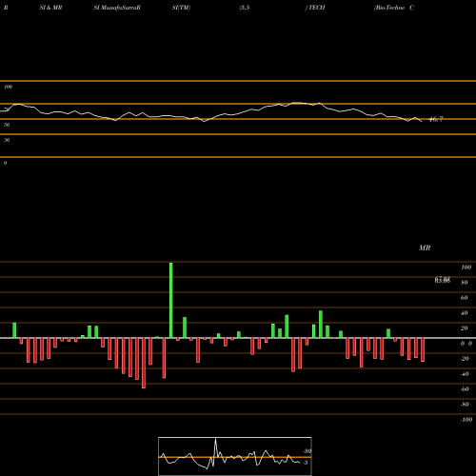The width and height of the screenshot is (476, 476).
Task: Click the 30 level label on the RSI axis
Action: click(x=7, y=140)
